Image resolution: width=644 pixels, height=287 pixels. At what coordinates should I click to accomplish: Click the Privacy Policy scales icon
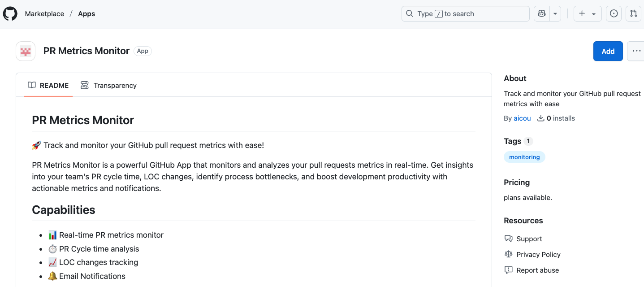[x=508, y=254]
